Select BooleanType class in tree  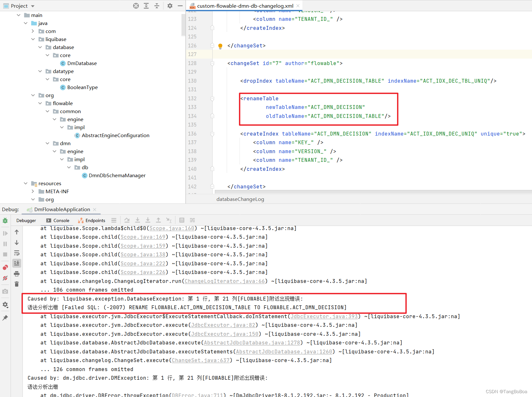click(x=82, y=87)
